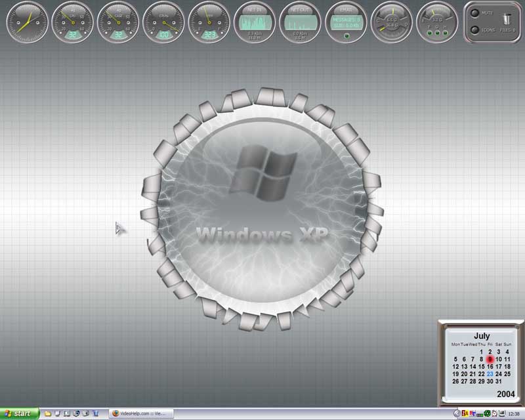Select July 1 on the calendar
Viewport: 525px width, 420px height.
(x=481, y=352)
